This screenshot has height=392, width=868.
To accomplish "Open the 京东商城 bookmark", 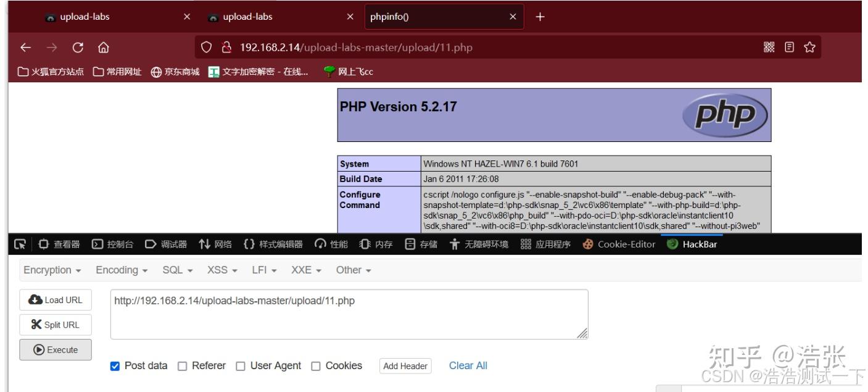I will click(175, 72).
